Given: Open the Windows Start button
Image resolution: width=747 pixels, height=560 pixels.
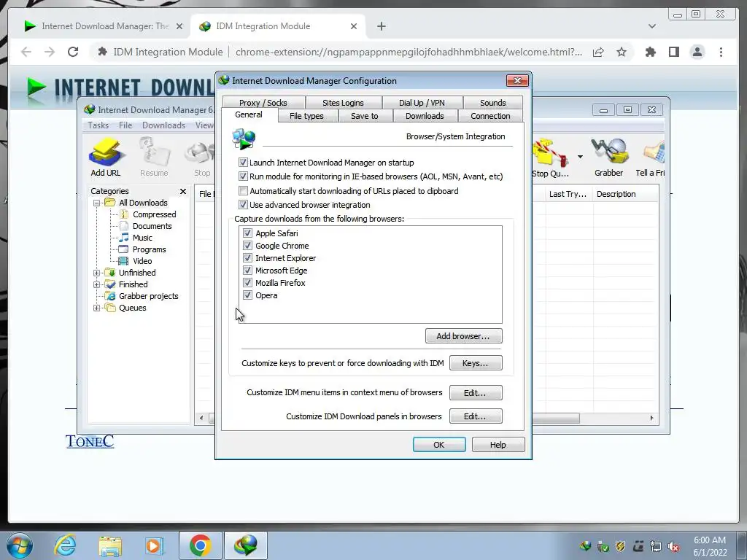Looking at the screenshot, I should pos(20,545).
